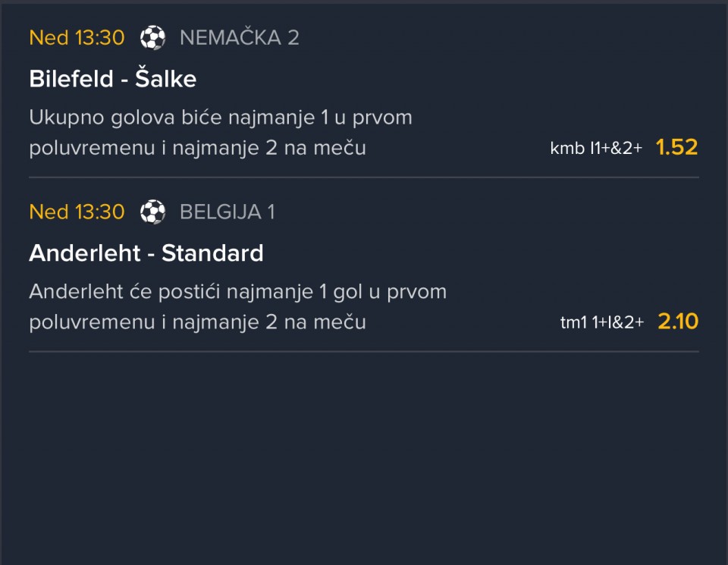Viewport: 728px width, 565px height.
Task: Select the Bilefeld team name
Action: coord(71,79)
